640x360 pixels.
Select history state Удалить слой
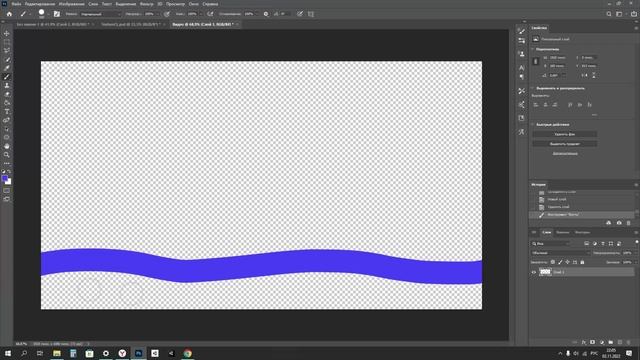coord(558,207)
